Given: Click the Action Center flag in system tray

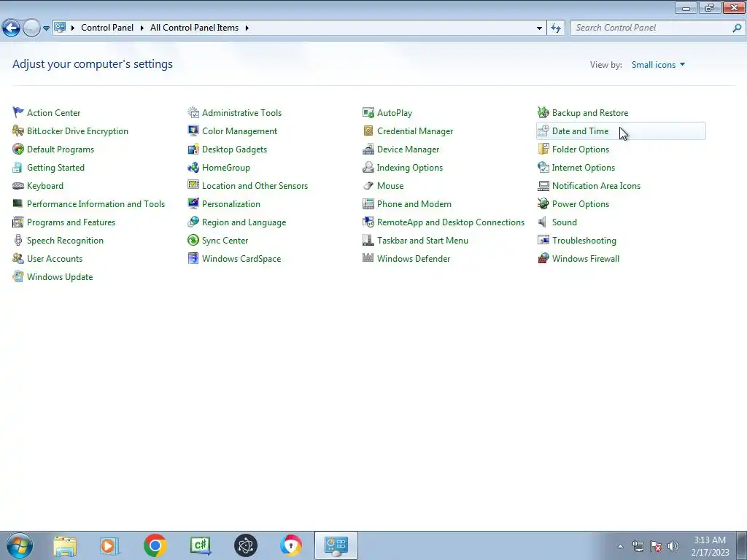Looking at the screenshot, I should [x=656, y=546].
